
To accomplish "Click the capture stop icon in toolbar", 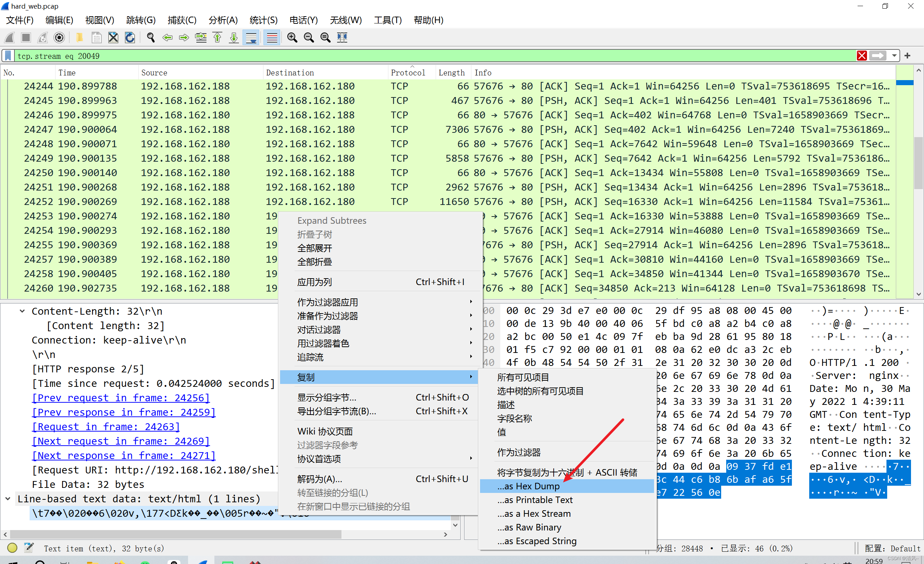I will click(25, 38).
